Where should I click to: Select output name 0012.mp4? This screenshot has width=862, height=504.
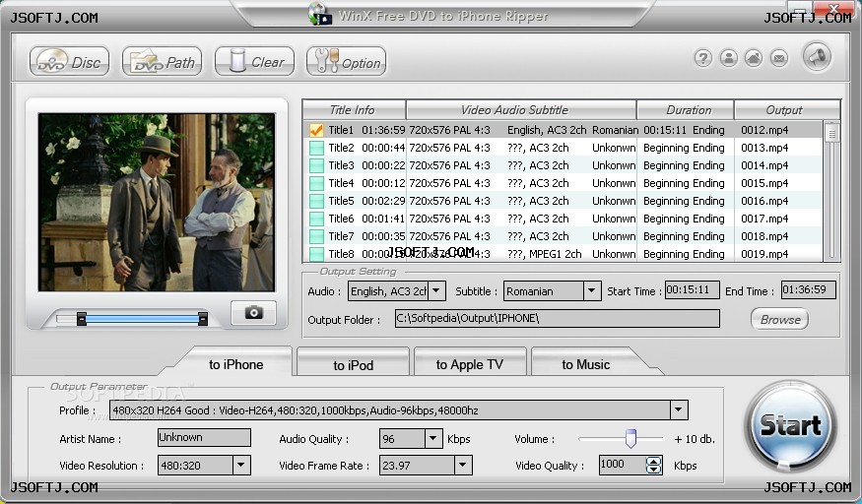point(764,130)
